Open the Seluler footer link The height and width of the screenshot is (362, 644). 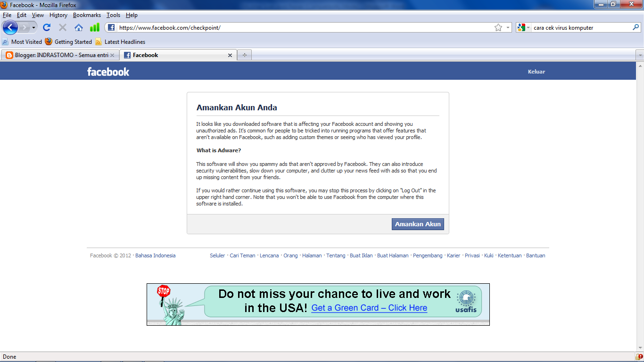click(217, 255)
